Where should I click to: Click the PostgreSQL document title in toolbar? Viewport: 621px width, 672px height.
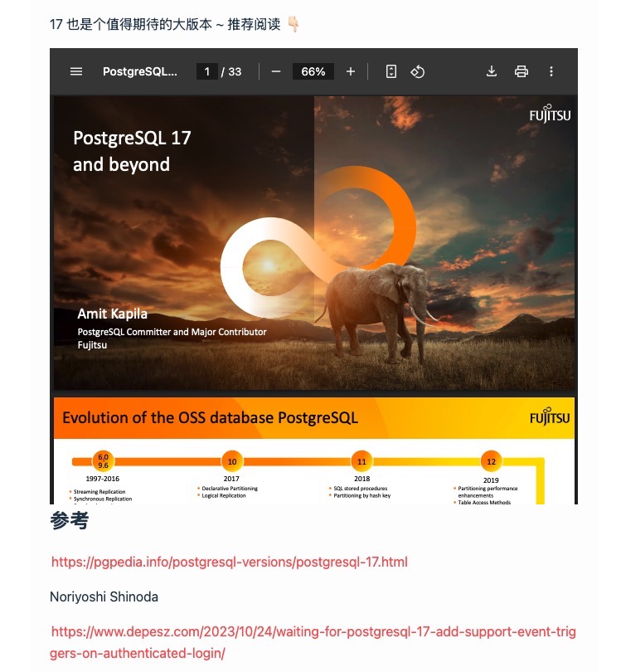coord(139,71)
